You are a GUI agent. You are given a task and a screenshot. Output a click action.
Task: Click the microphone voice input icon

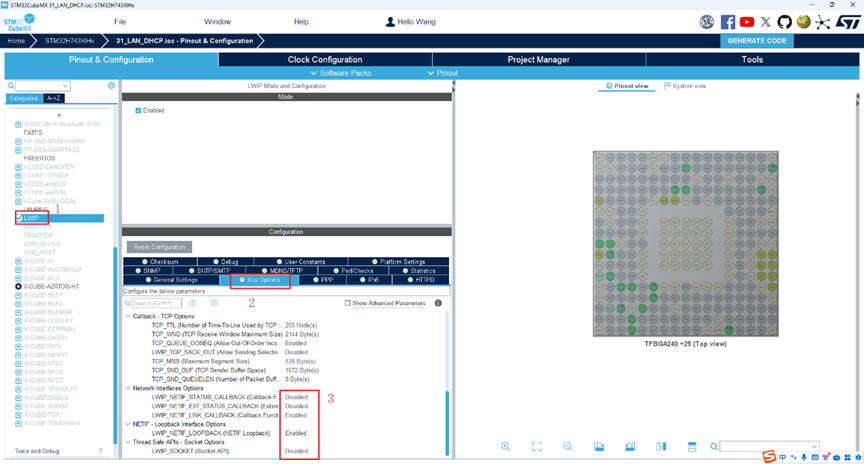tap(804, 457)
